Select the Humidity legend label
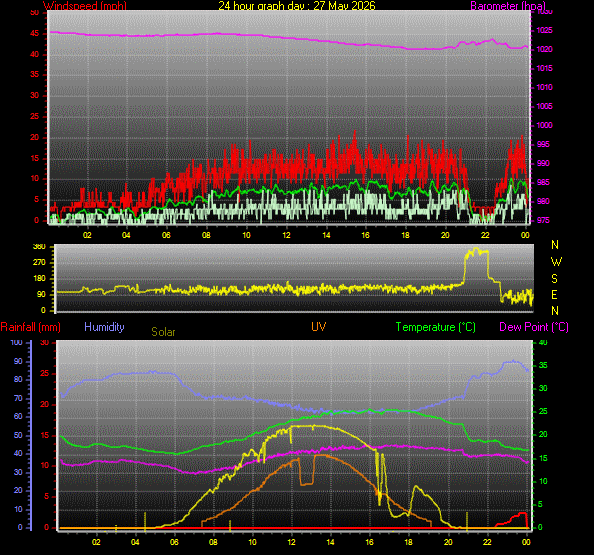This screenshot has height=555, width=594. pos(104,327)
